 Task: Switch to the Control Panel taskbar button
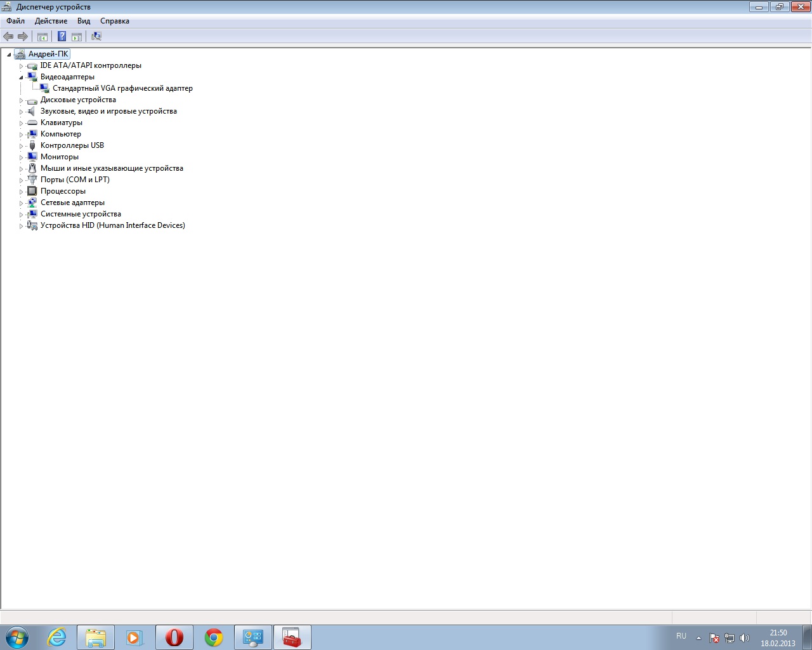coord(253,637)
